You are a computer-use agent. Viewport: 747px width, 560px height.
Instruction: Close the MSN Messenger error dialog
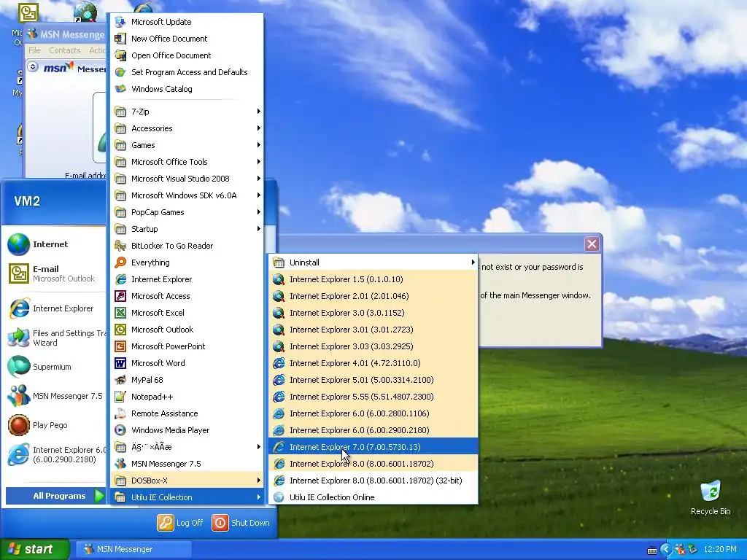tap(592, 244)
